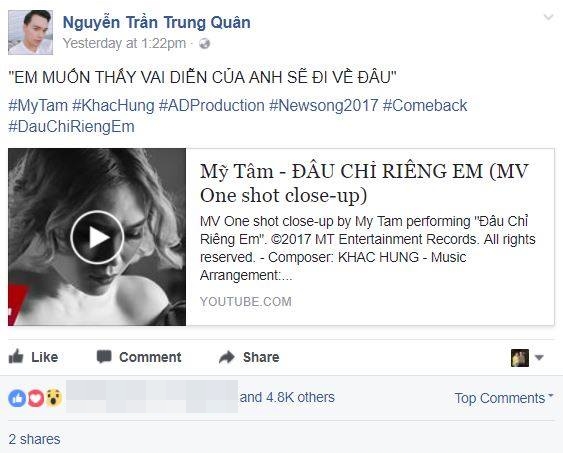Click the #MyTam hashtag
Image resolution: width=563 pixels, height=454 pixels.
click(38, 106)
